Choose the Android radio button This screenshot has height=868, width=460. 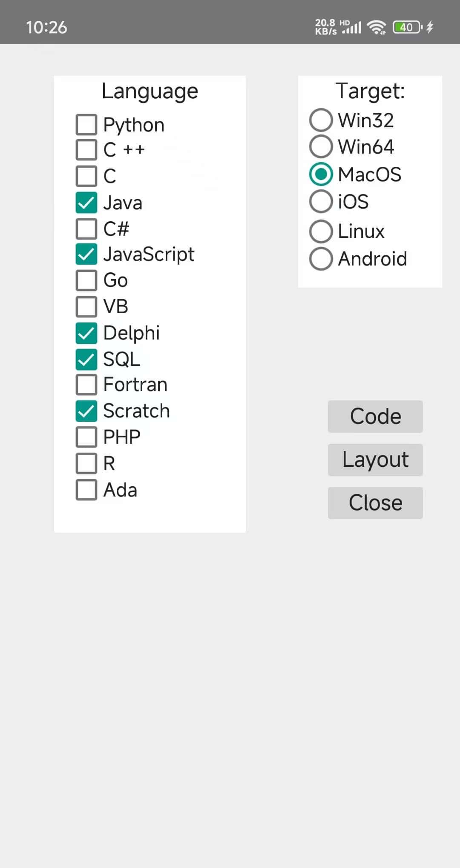point(321,259)
